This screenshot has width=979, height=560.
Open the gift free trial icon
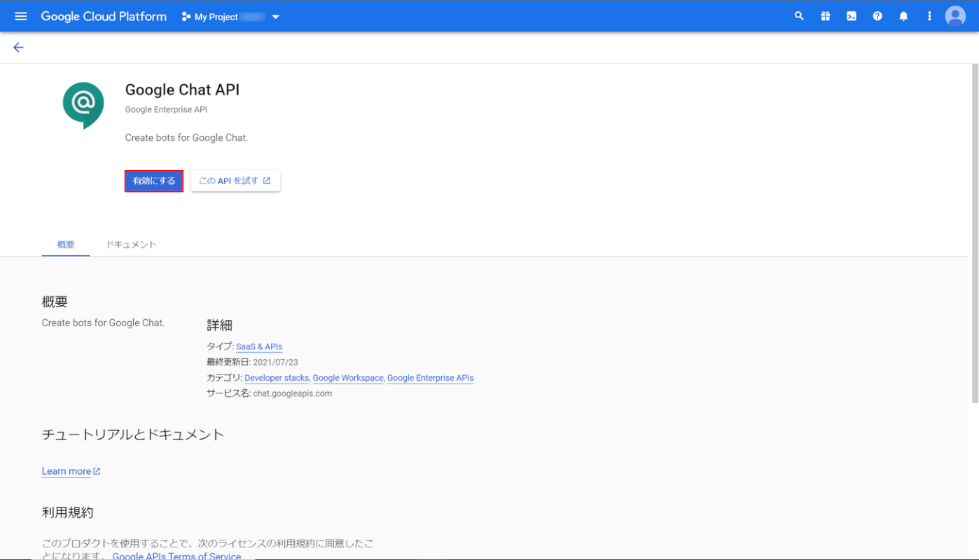click(826, 16)
